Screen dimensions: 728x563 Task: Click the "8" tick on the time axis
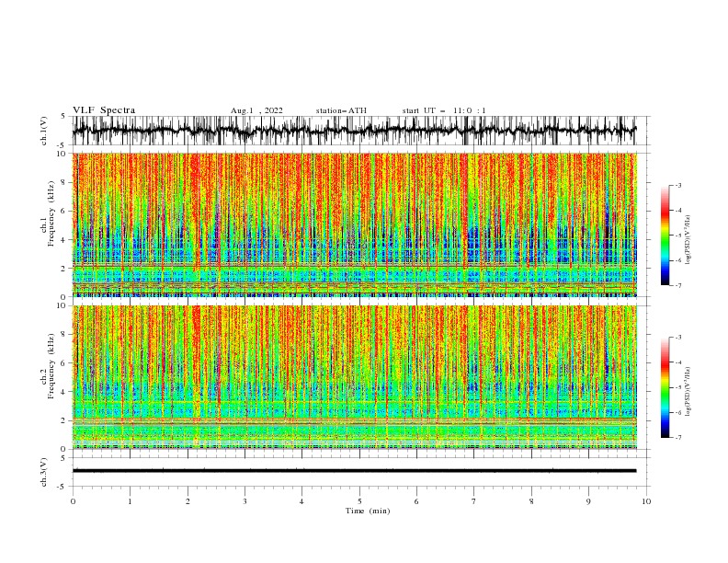531,501
